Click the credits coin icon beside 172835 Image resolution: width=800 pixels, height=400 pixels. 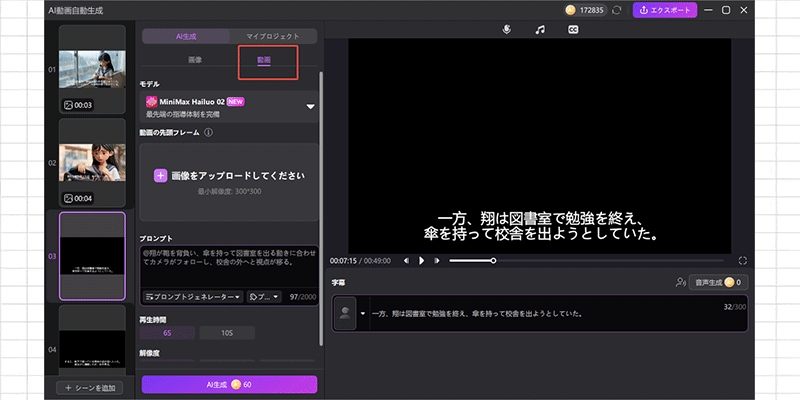pos(571,10)
